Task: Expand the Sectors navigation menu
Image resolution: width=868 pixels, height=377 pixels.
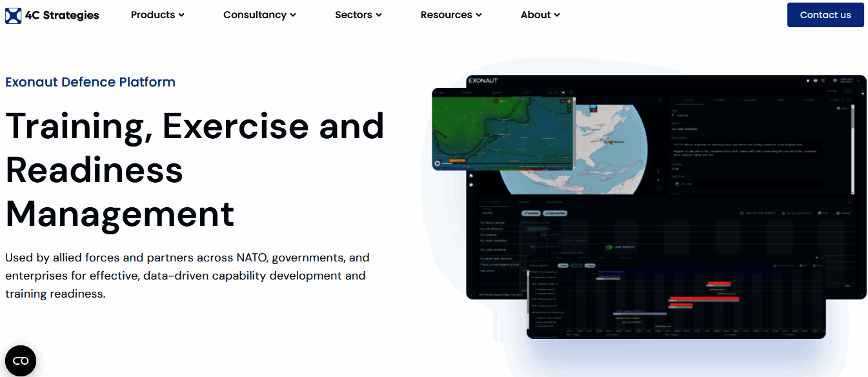Action: pyautogui.click(x=358, y=14)
